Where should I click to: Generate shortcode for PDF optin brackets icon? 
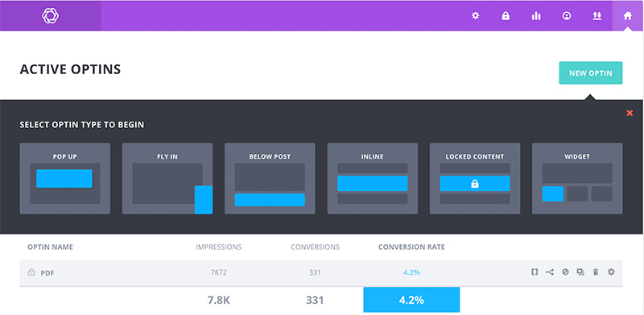pyautogui.click(x=535, y=271)
